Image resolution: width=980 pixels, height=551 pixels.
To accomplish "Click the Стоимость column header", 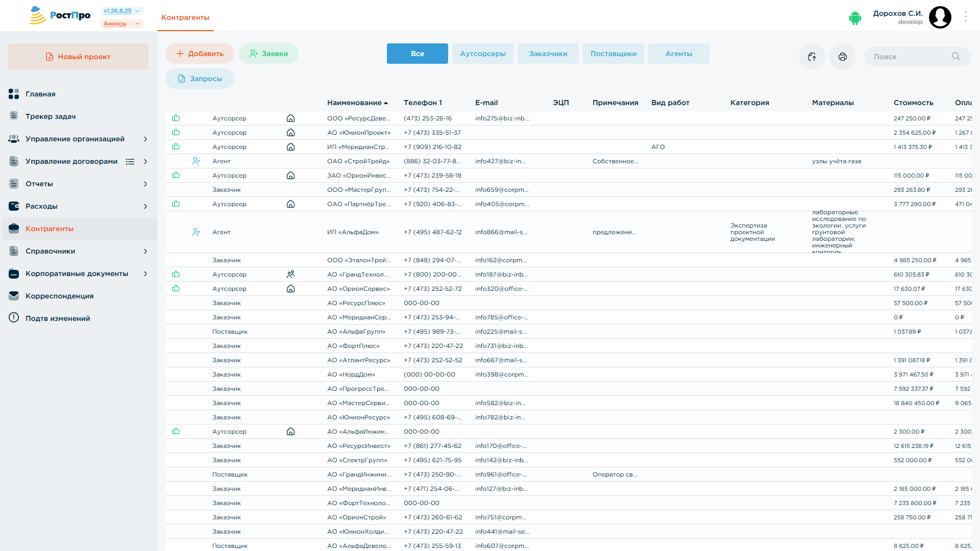I will click(913, 103).
